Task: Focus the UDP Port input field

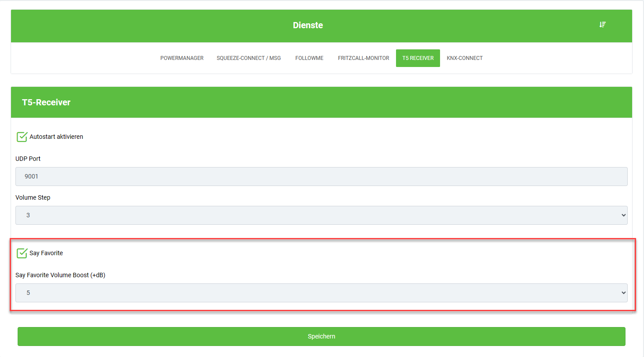Action: click(322, 176)
